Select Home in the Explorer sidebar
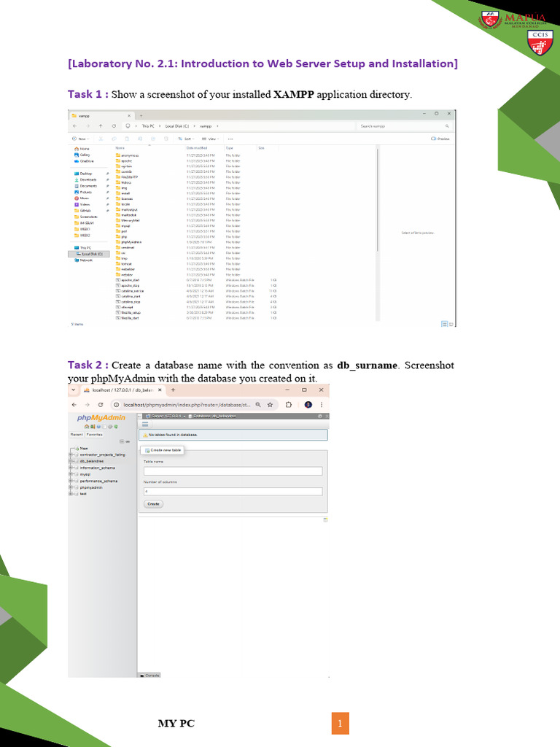560x747 pixels. [82, 149]
